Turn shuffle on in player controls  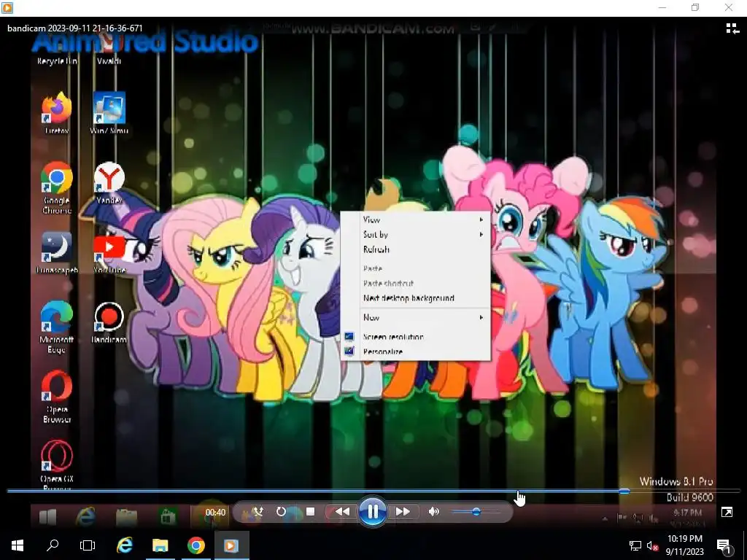point(258,511)
